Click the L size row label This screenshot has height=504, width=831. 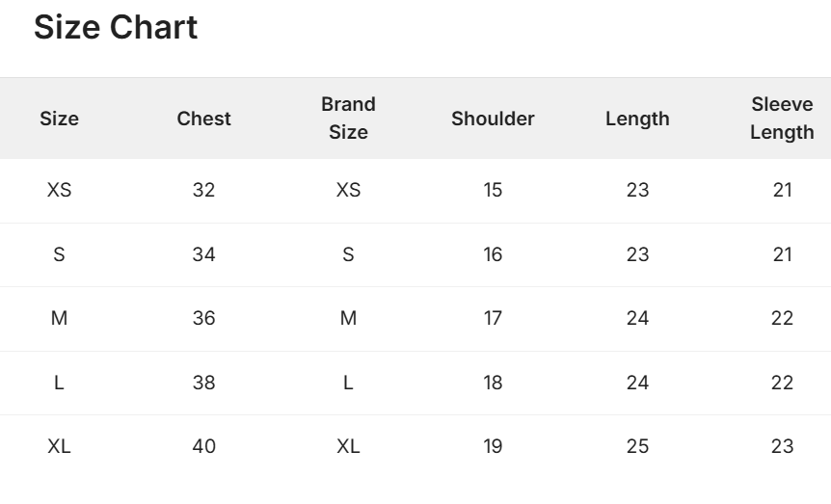[59, 383]
